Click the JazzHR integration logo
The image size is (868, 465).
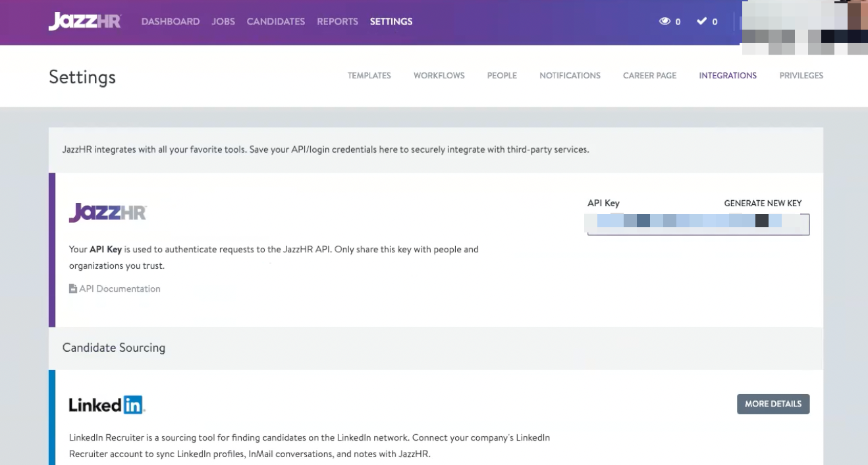(108, 213)
